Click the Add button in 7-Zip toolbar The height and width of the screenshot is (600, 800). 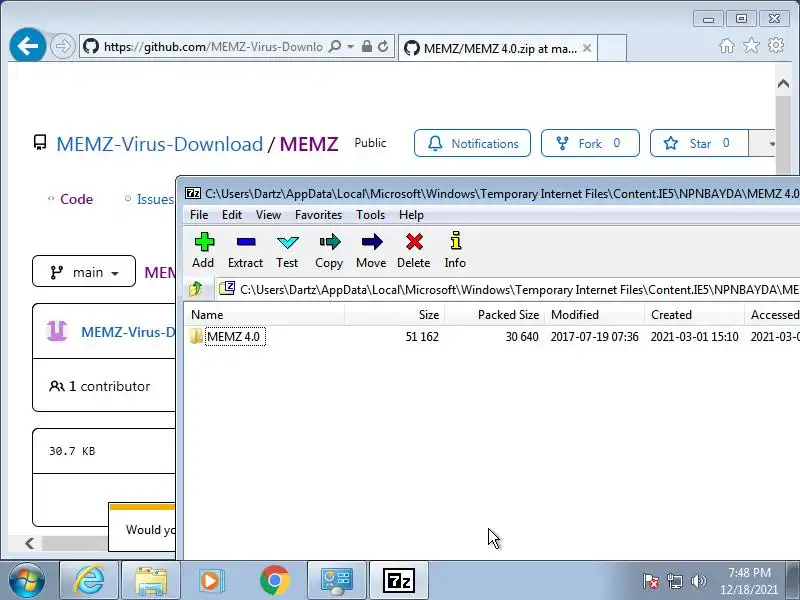(203, 250)
